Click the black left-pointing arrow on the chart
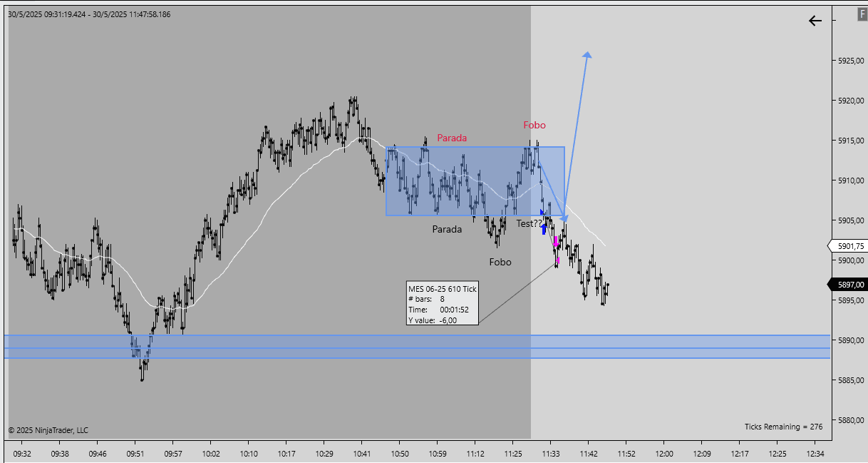 click(815, 21)
